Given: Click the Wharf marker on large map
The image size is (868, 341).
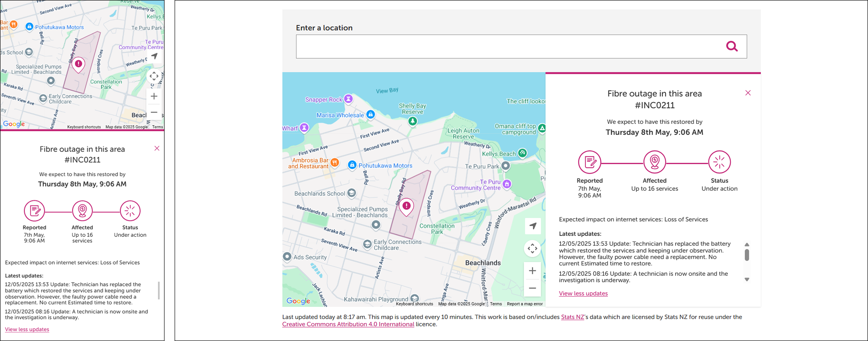Looking at the screenshot, I should [304, 128].
